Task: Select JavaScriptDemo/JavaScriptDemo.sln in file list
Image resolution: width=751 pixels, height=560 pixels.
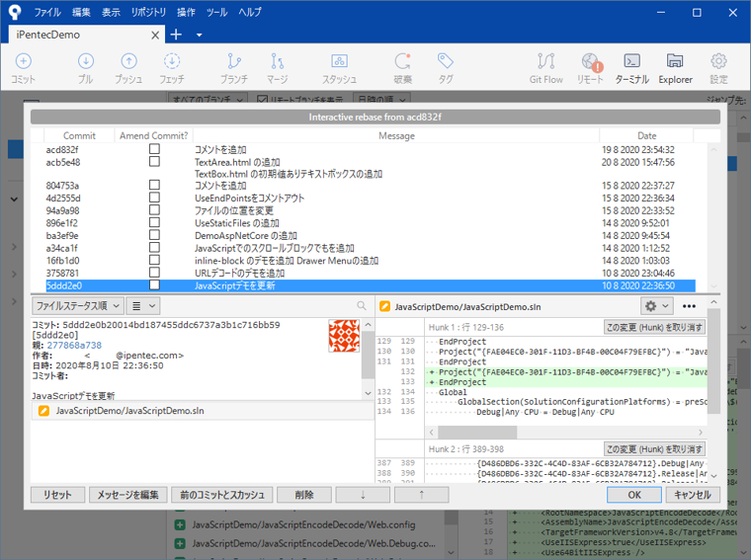Action: (203, 411)
